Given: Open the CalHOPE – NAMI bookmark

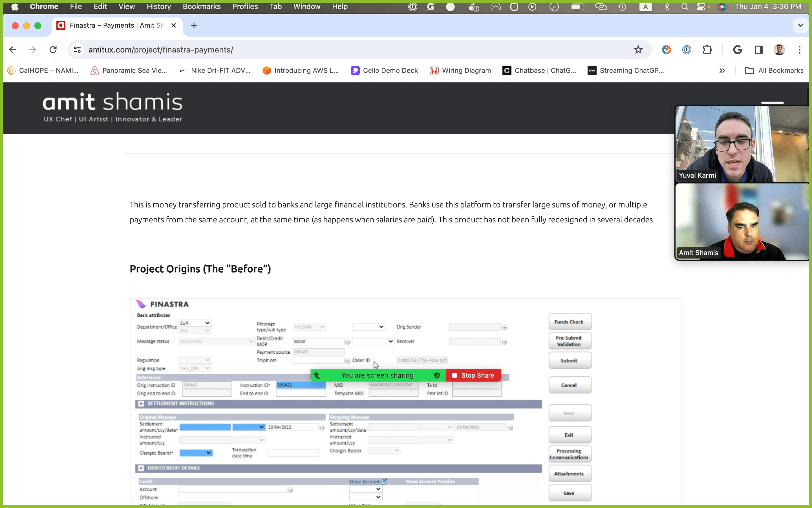Looking at the screenshot, I should coord(43,71).
